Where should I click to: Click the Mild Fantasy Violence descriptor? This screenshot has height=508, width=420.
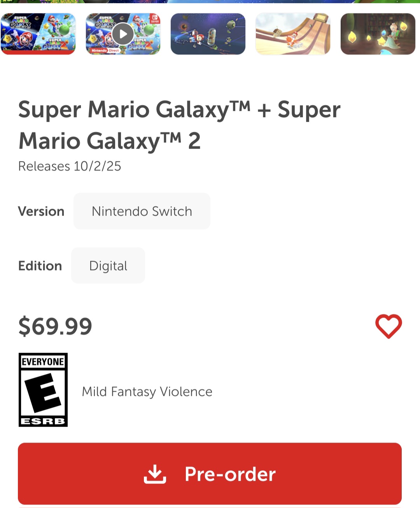(147, 392)
